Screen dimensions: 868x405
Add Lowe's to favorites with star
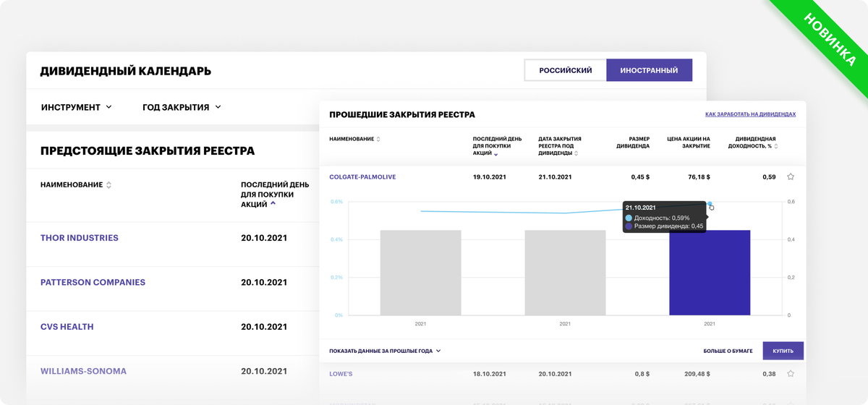pyautogui.click(x=791, y=374)
